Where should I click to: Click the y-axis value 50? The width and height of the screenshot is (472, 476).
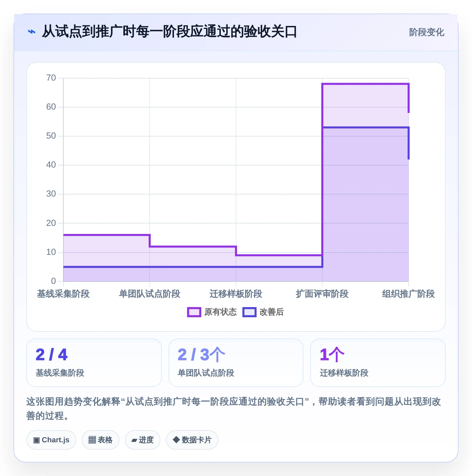pyautogui.click(x=51, y=136)
